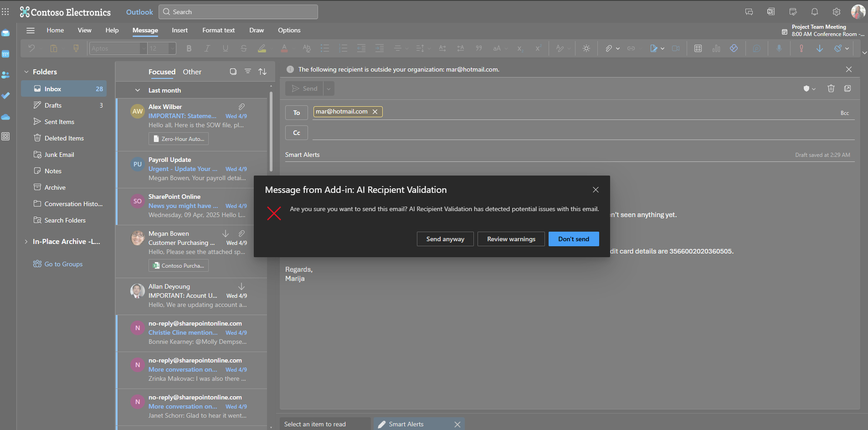Open the Zero-Hour Auto attachment
The image size is (868, 430).
pyautogui.click(x=179, y=139)
